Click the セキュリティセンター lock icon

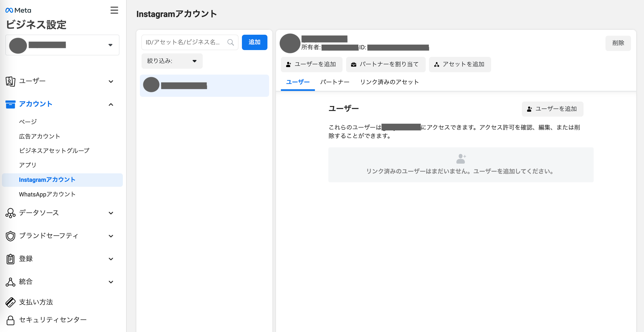pyautogui.click(x=10, y=320)
